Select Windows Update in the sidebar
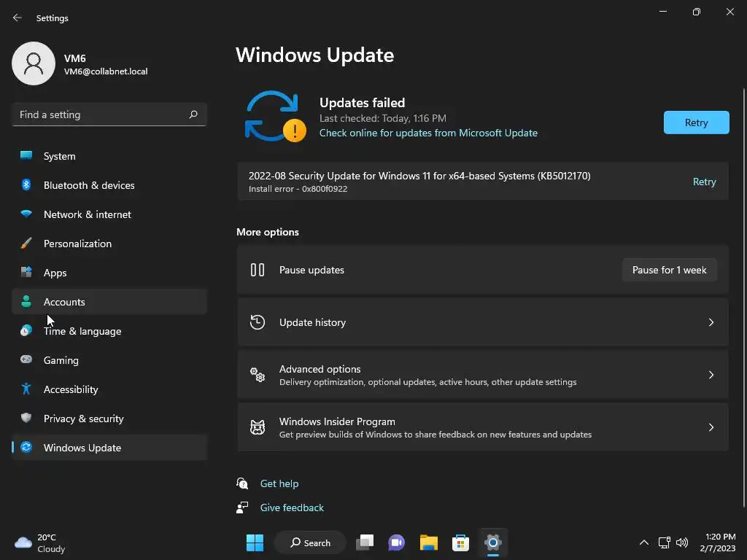 click(x=109, y=448)
